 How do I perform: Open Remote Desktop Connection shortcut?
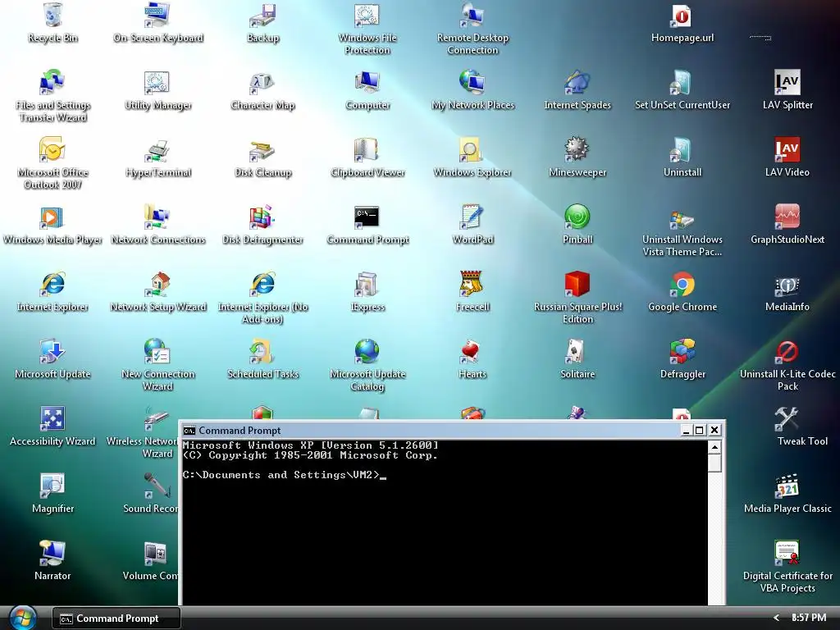point(472,16)
